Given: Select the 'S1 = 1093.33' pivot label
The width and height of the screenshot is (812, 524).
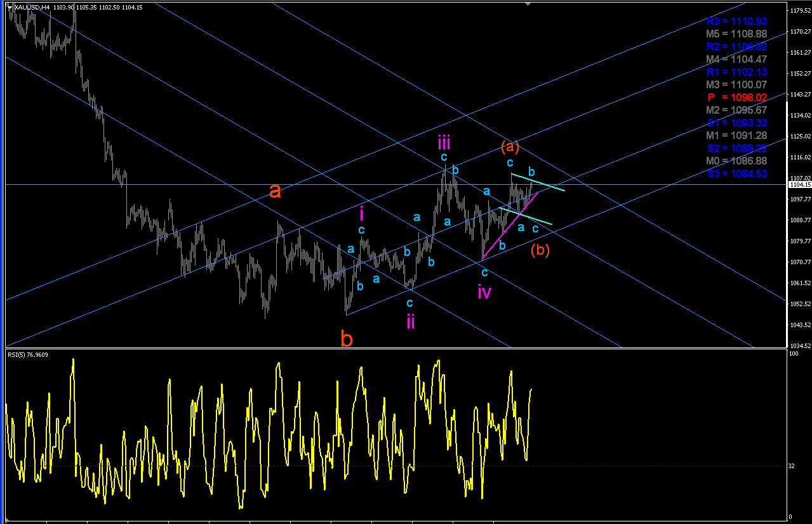Looking at the screenshot, I should (x=738, y=123).
